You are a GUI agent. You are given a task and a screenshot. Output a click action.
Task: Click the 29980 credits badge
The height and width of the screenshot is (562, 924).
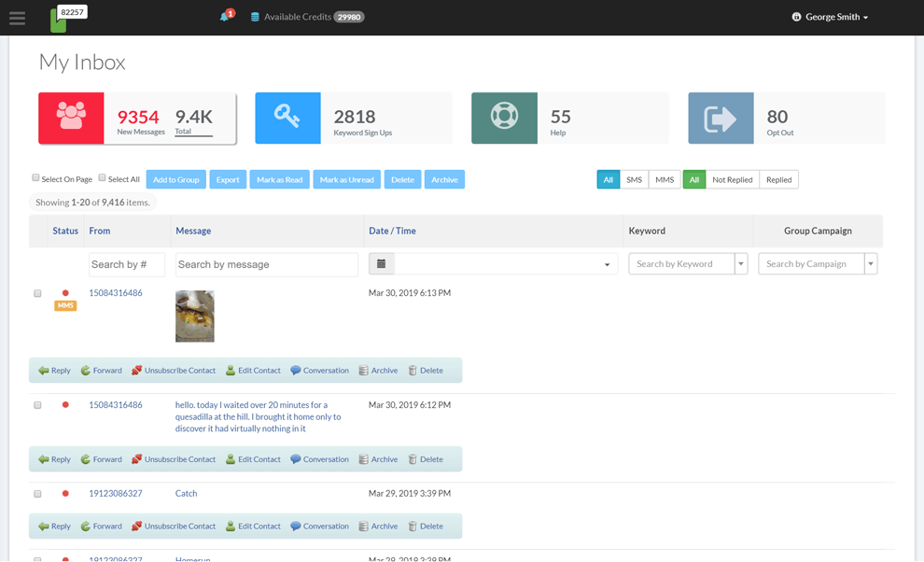click(349, 17)
